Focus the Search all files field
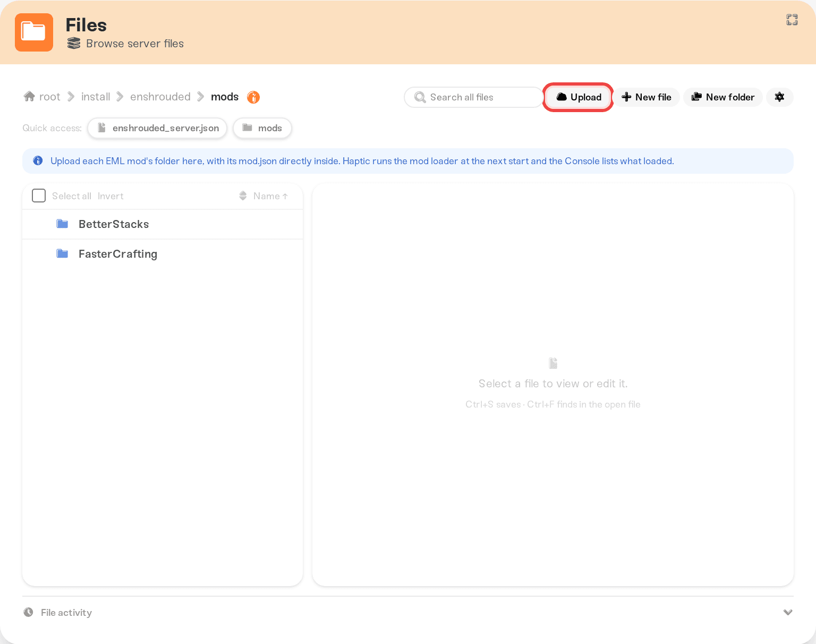Screen dimensions: 816x644 pyautogui.click(x=473, y=97)
